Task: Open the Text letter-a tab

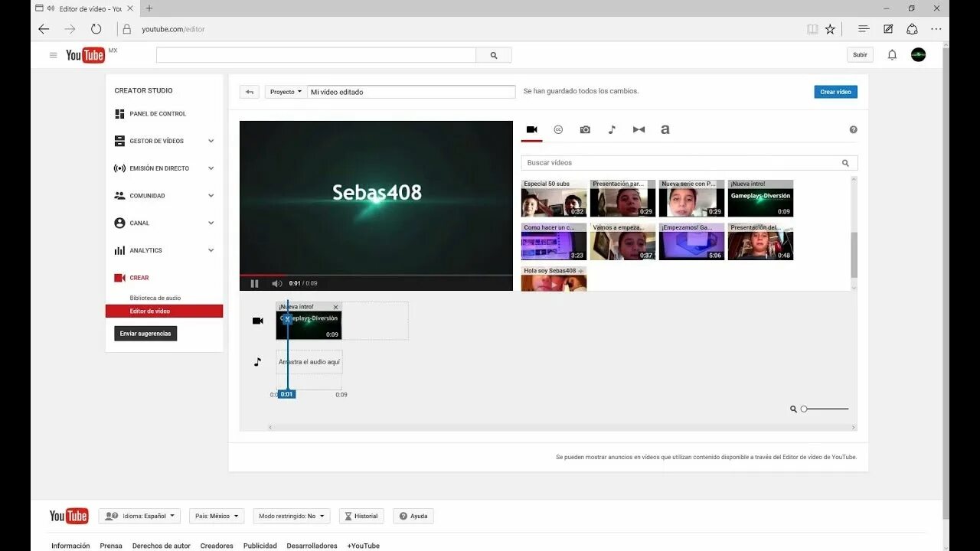Action: point(665,129)
